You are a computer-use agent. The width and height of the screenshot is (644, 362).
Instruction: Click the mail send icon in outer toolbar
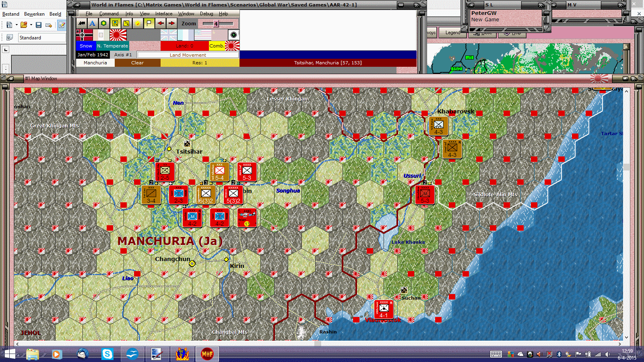[x=49, y=25]
